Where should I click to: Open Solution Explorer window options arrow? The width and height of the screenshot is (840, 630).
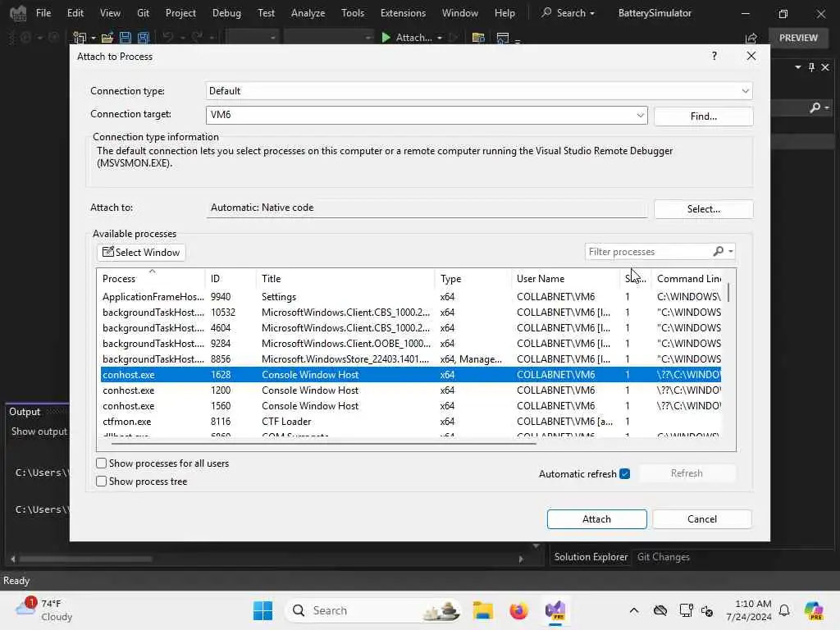(x=798, y=67)
